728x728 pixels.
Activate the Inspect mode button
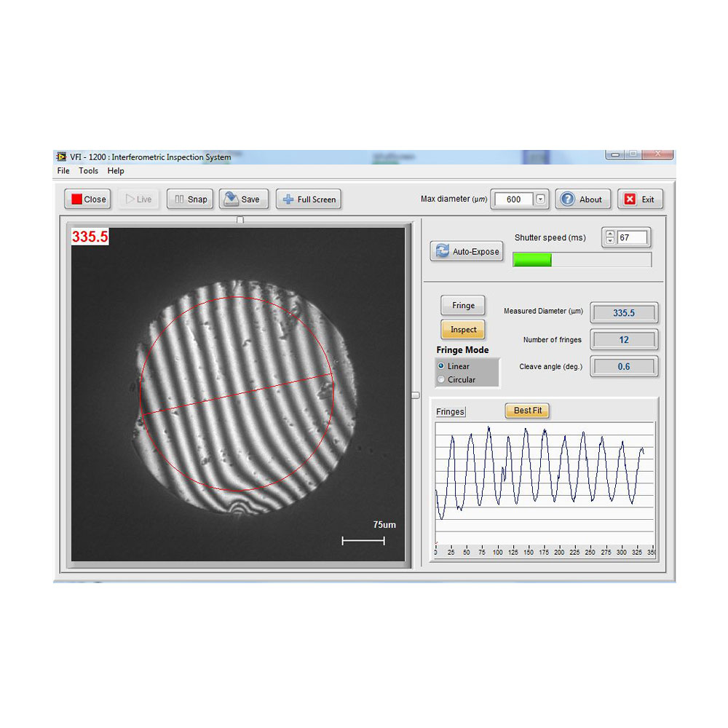463,330
